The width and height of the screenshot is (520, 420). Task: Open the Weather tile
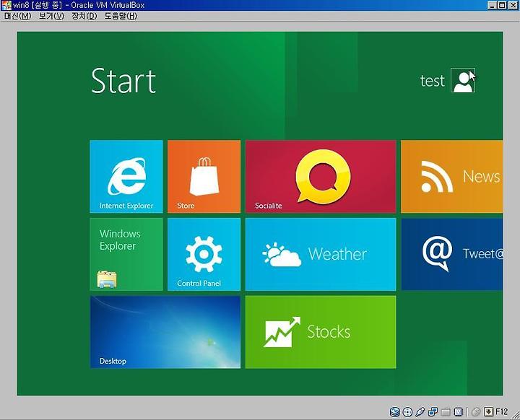tap(321, 254)
